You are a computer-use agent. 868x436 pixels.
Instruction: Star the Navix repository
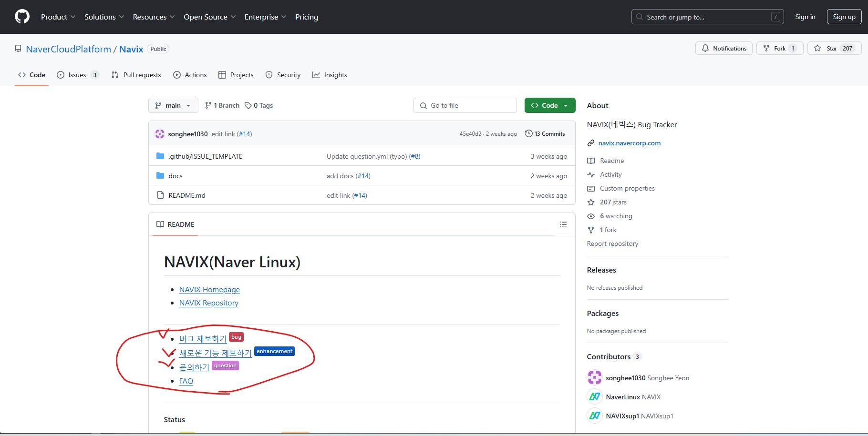835,48
